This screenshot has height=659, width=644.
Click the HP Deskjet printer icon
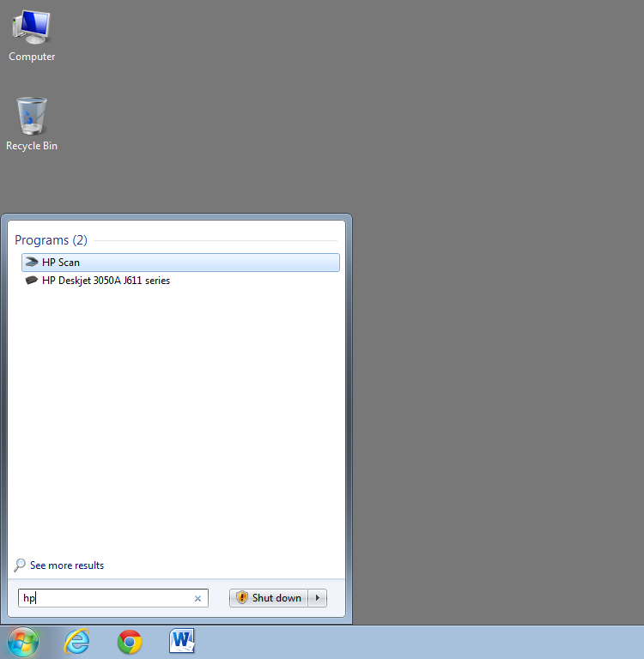[32, 280]
